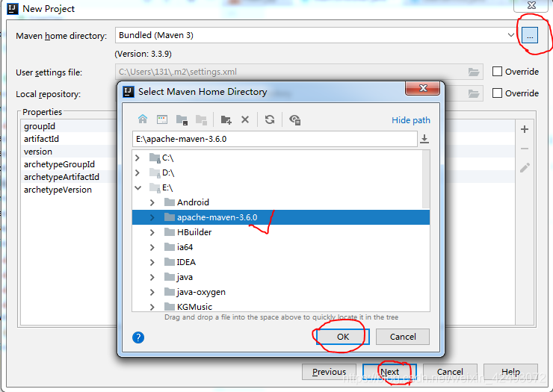Toggle user settings file Override checkbox
Viewport: 553px width, 392px height.
497,72
